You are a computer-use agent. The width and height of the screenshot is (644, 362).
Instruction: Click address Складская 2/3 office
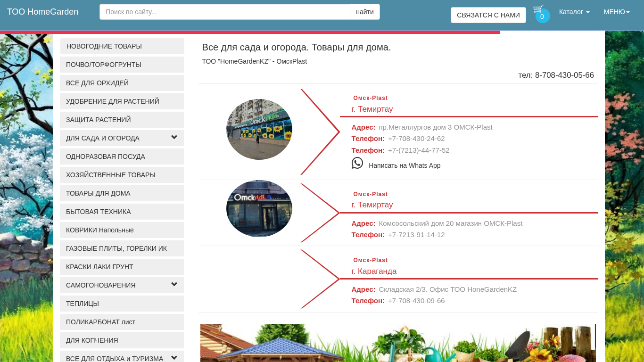[448, 289]
